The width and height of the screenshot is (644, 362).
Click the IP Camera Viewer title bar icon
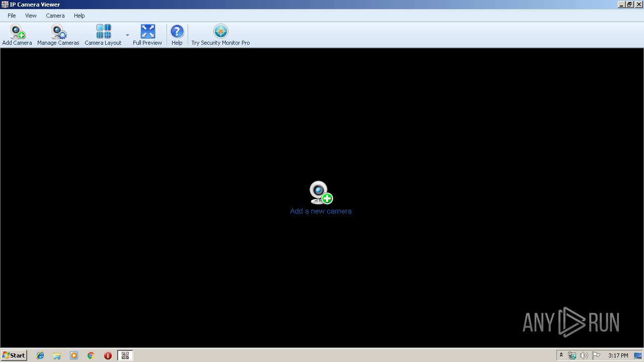tap(5, 5)
